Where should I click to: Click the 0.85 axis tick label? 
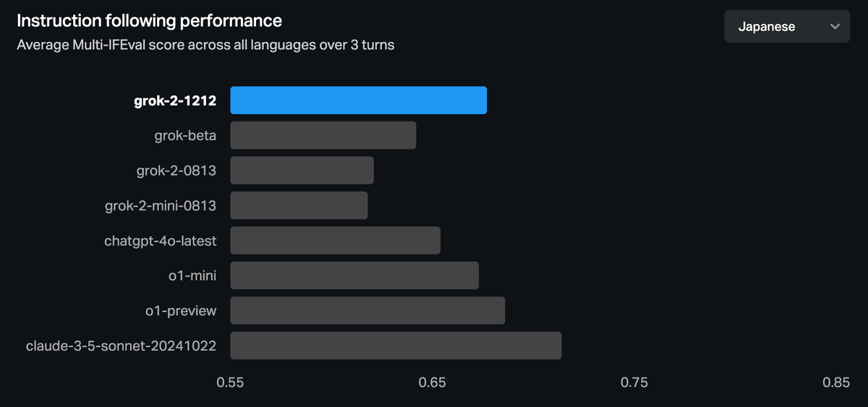pos(836,382)
